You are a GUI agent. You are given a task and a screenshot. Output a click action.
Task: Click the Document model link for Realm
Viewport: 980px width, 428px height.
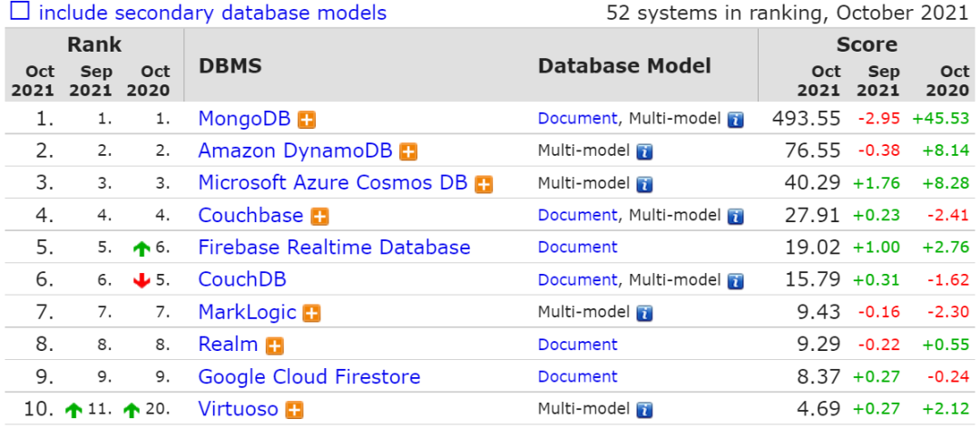point(577,345)
